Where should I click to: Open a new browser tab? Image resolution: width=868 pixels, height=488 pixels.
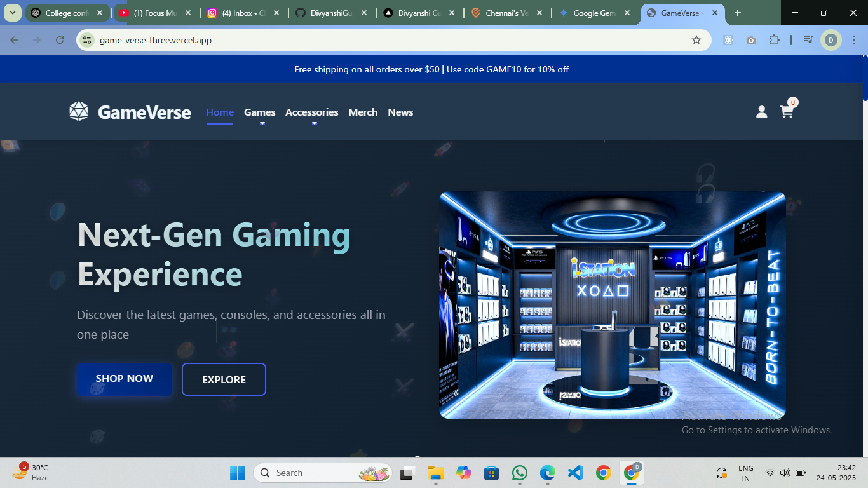(x=738, y=13)
